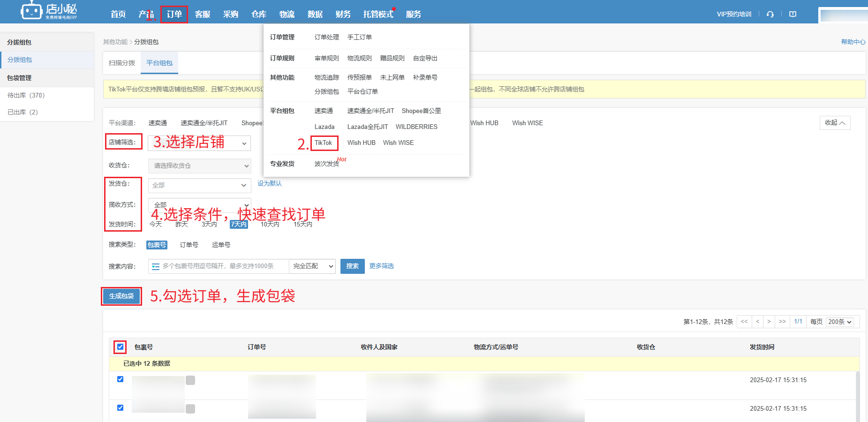Click the list icon in the search content field
Screen dimensions: 868x422
click(156, 266)
